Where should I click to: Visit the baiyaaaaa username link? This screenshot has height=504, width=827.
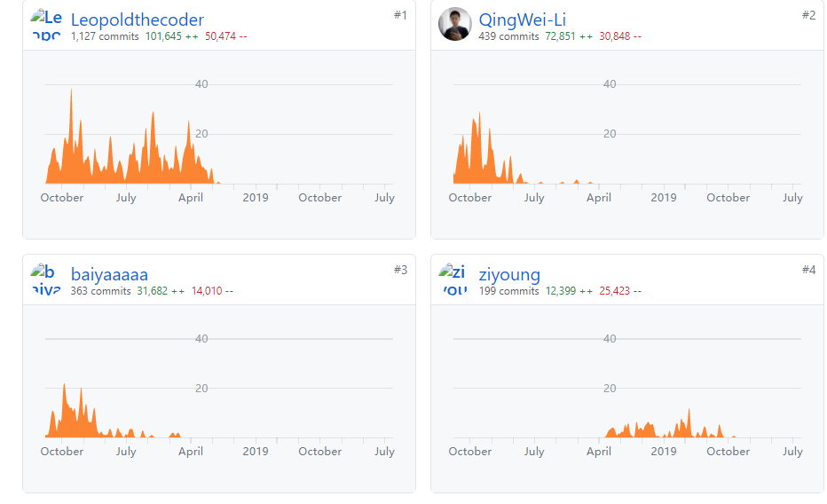(109, 274)
